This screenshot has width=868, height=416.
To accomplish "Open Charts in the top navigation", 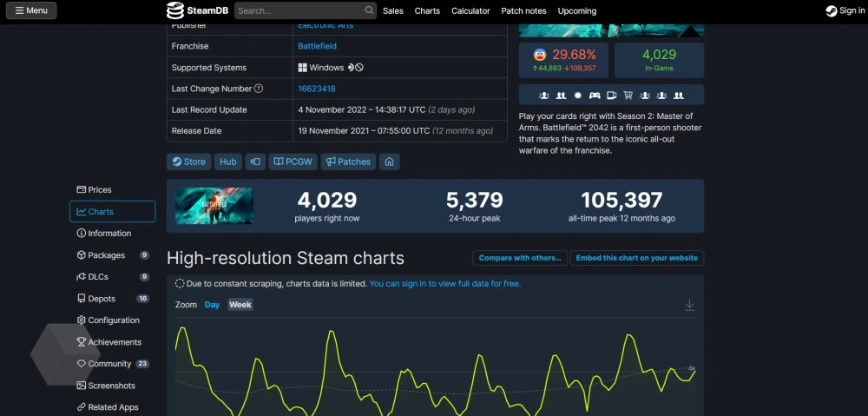I will click(427, 11).
